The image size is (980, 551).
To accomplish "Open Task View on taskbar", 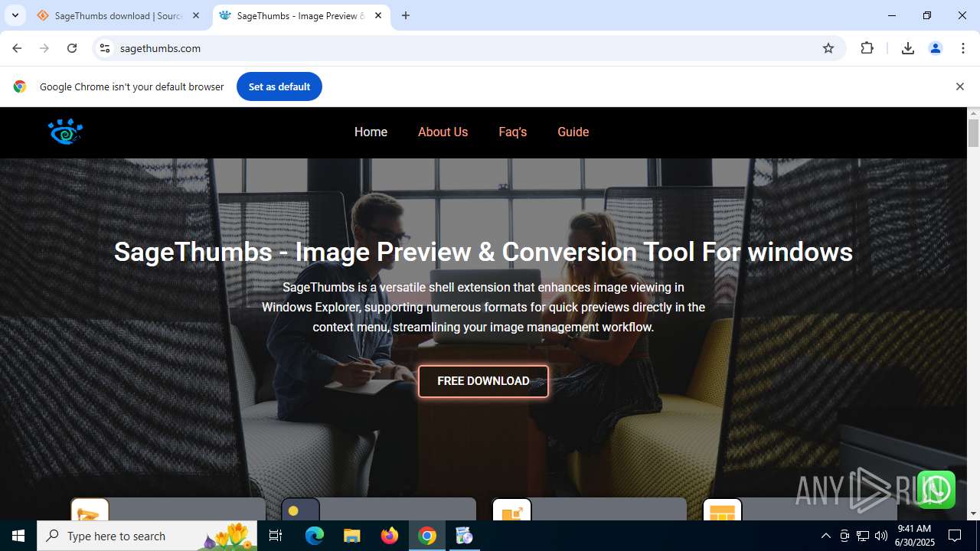I will click(276, 536).
